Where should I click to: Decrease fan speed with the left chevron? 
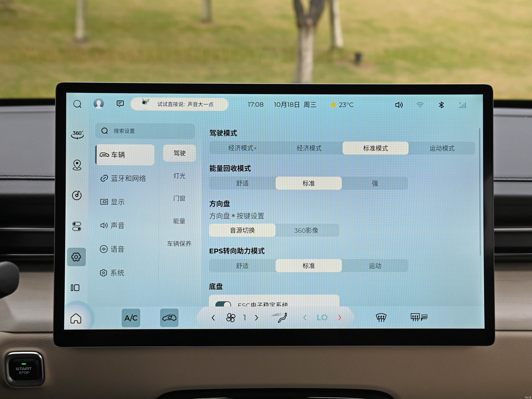[213, 318]
